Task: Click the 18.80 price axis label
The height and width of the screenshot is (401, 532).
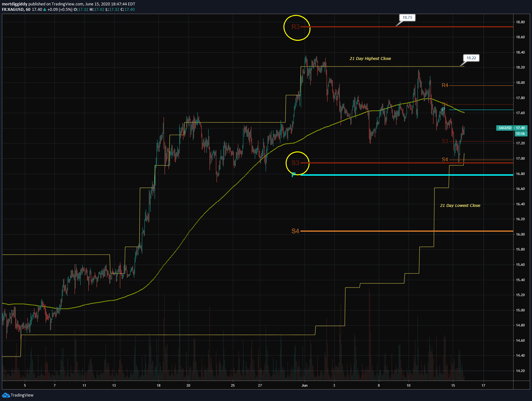Action: (520, 22)
